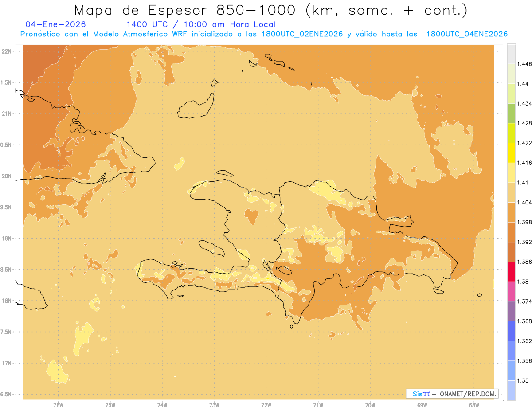Click the purple colorbar segment above 1.368

coord(511,311)
